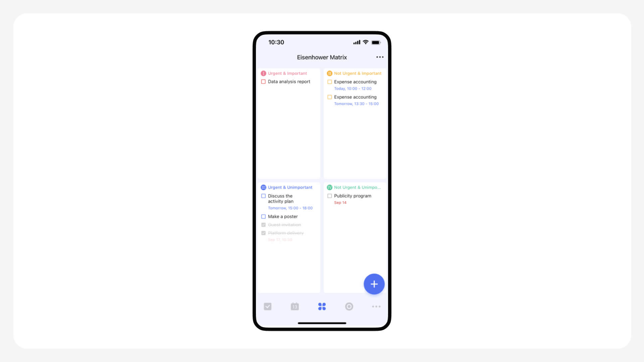
Task: Select the Urgent & Unimportant quadrant tab
Action: coord(287,187)
